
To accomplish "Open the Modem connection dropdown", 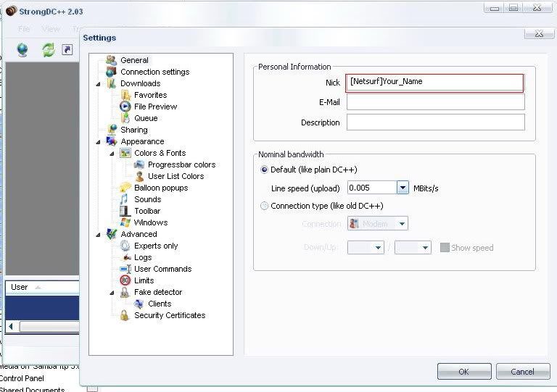I will 402,223.
